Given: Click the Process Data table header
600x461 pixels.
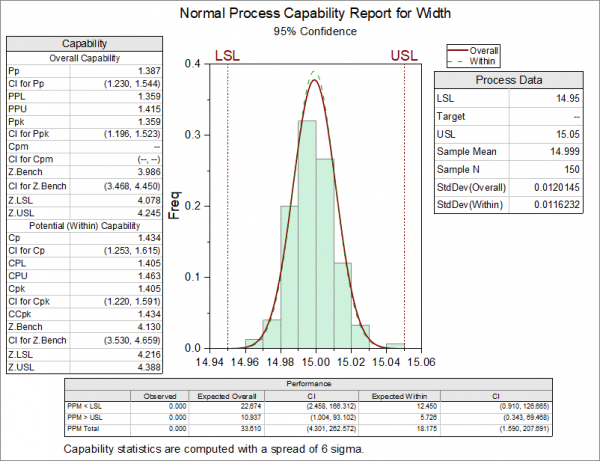Looking at the screenshot, I should [509, 80].
